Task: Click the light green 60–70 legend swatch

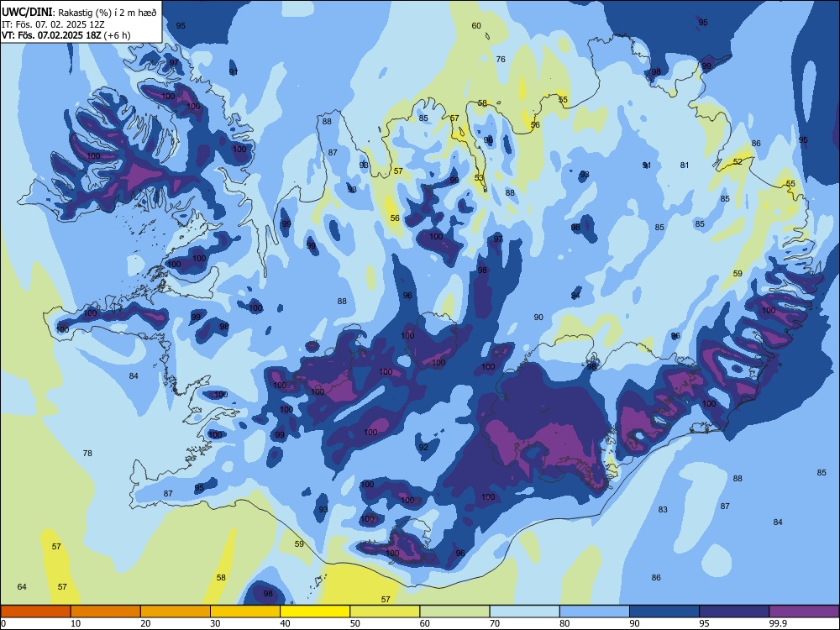Action: [x=454, y=612]
